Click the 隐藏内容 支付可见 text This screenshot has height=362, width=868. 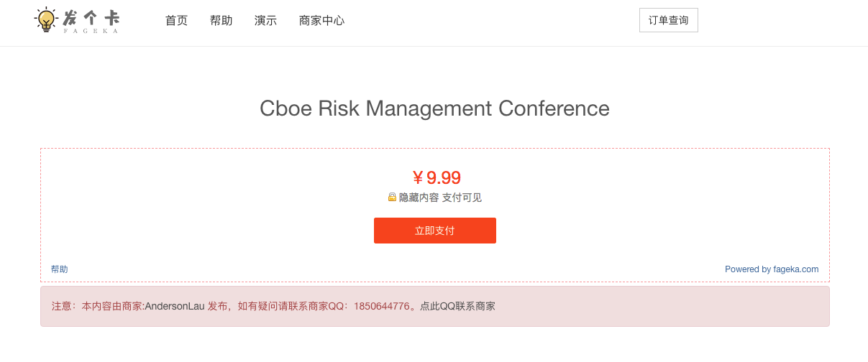(x=440, y=198)
